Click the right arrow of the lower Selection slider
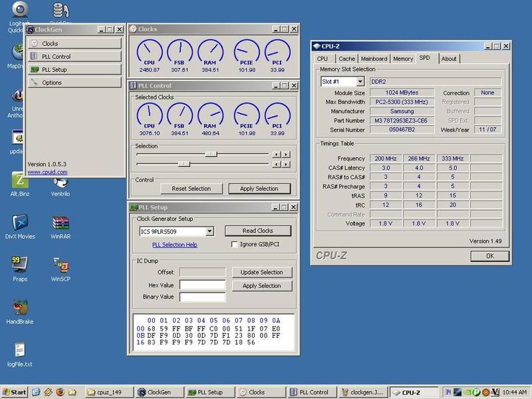Viewport: 532px width, 399px height. 287,164
